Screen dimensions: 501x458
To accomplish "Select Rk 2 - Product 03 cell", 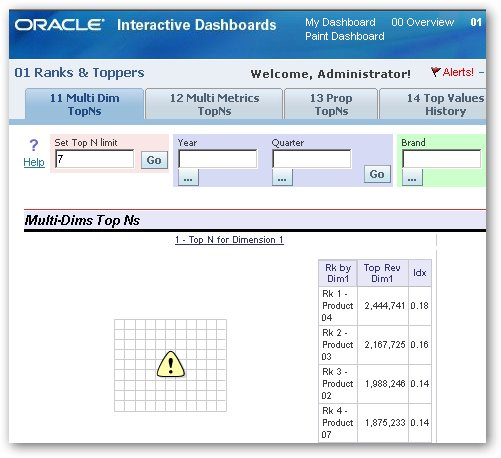I will (338, 345).
